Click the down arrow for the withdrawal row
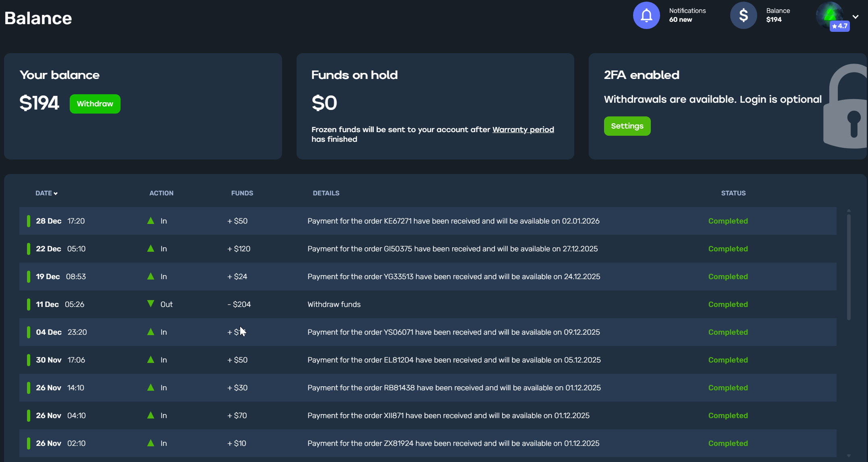Viewport: 868px width, 462px height. point(151,304)
